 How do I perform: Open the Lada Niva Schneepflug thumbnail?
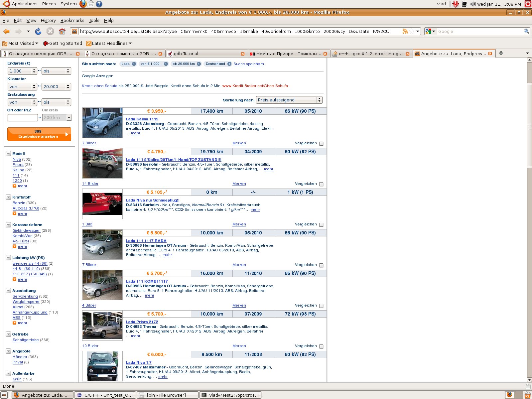(x=102, y=204)
